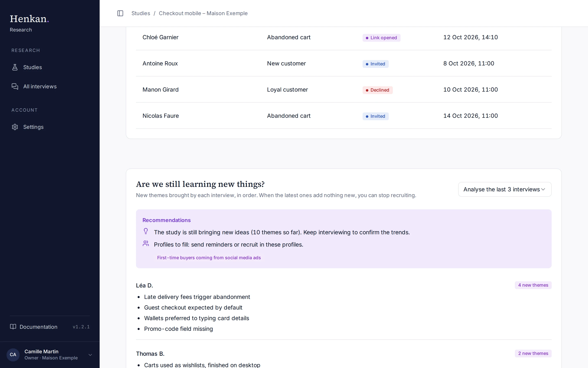
Task: Click date 14 Oct 2026, 11:00
Action: coord(470,116)
